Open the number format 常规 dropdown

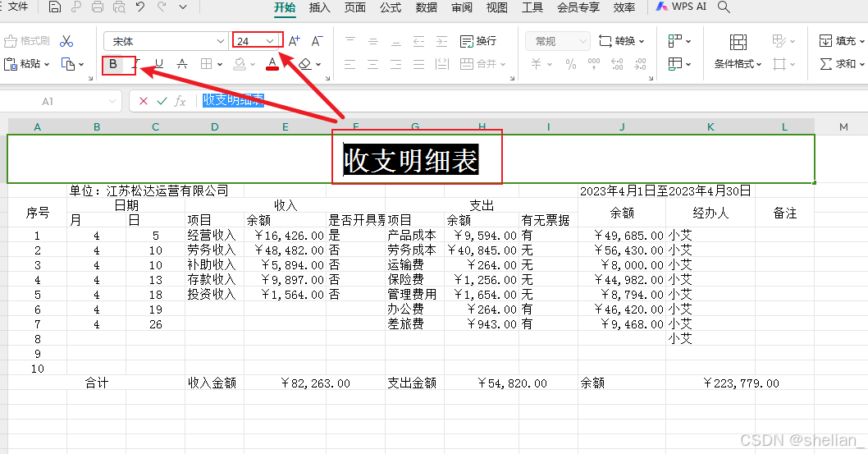click(x=582, y=41)
